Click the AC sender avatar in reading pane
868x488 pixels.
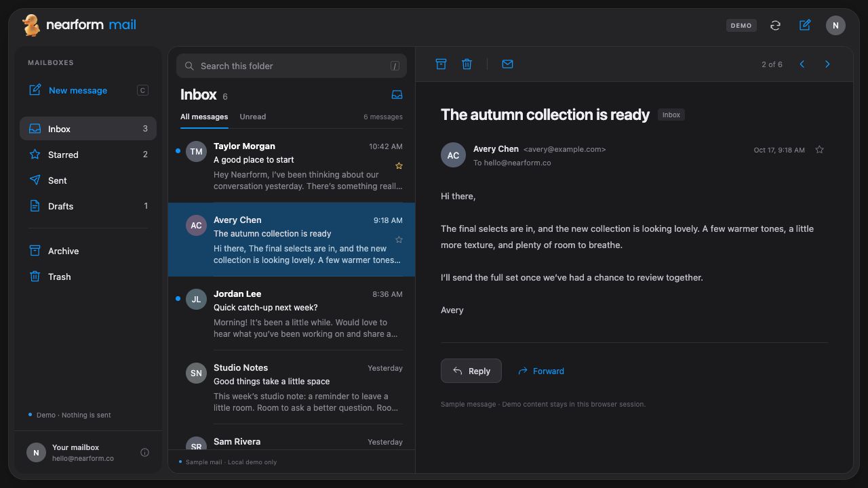coord(453,155)
